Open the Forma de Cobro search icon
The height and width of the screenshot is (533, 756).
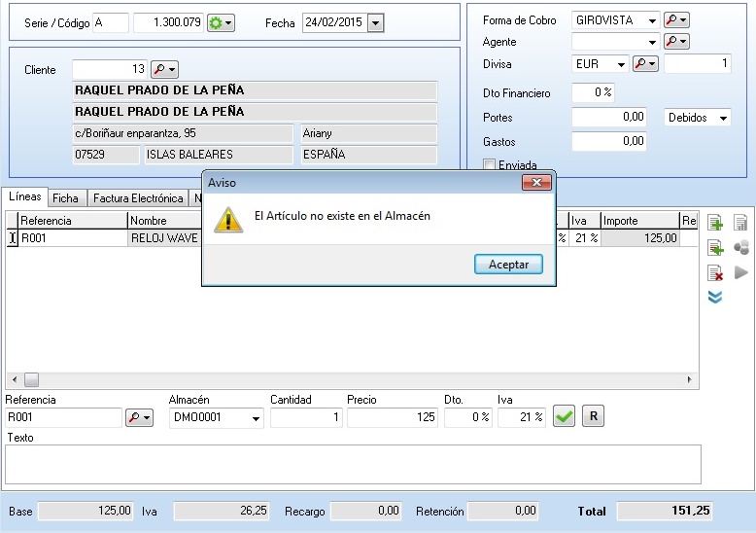tap(675, 20)
